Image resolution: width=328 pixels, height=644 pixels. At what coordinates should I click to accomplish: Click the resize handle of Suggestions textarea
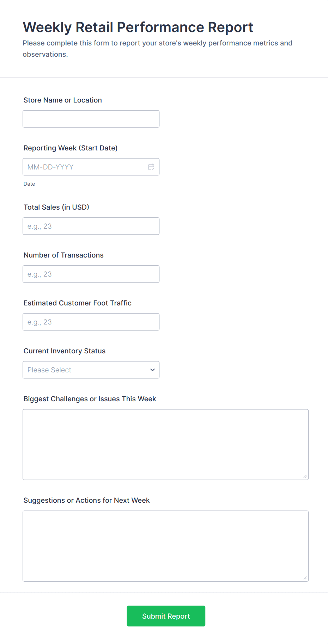[305, 578]
